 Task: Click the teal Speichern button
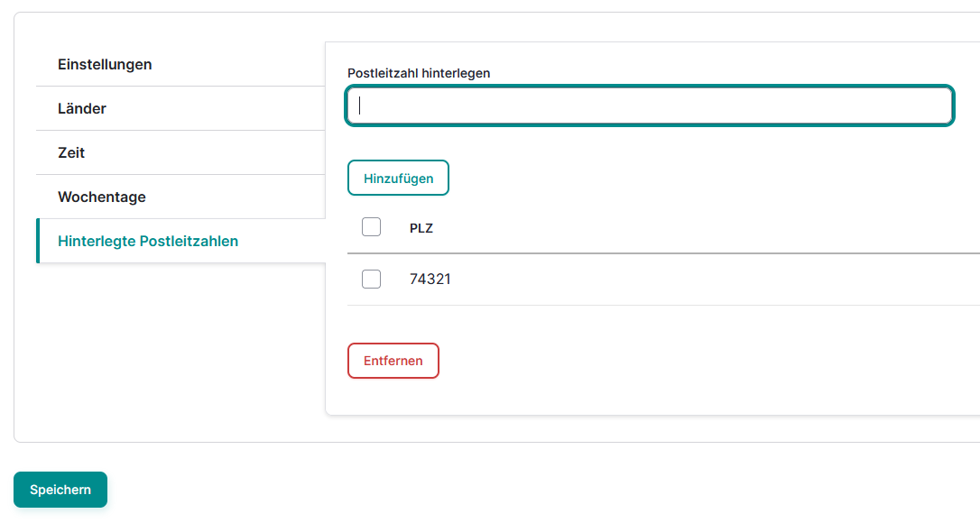pyautogui.click(x=60, y=490)
